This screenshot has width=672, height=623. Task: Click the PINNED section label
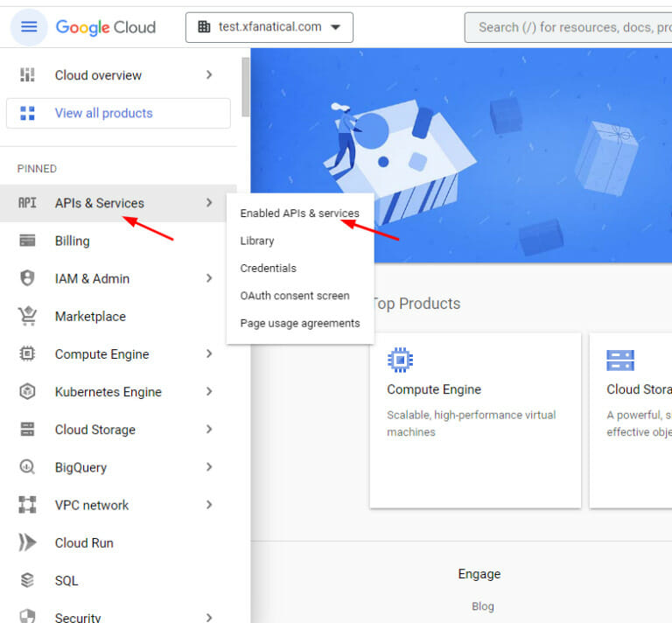(x=37, y=169)
